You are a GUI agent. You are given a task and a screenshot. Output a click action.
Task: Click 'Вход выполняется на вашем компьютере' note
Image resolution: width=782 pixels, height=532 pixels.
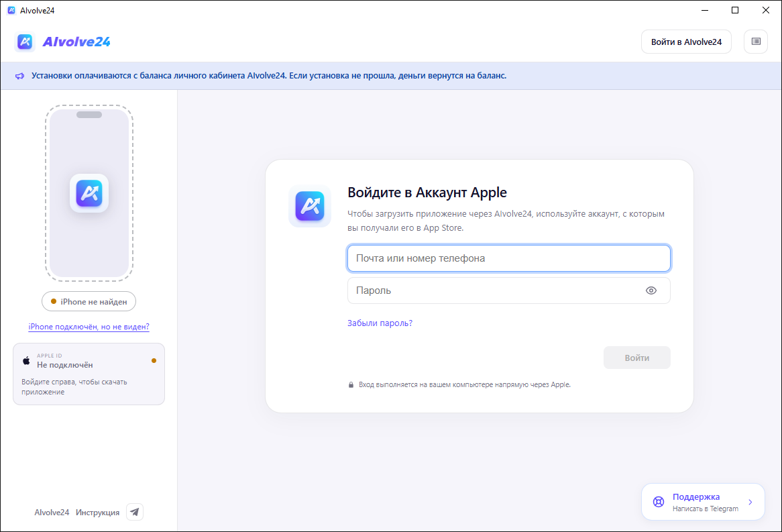[x=464, y=385]
